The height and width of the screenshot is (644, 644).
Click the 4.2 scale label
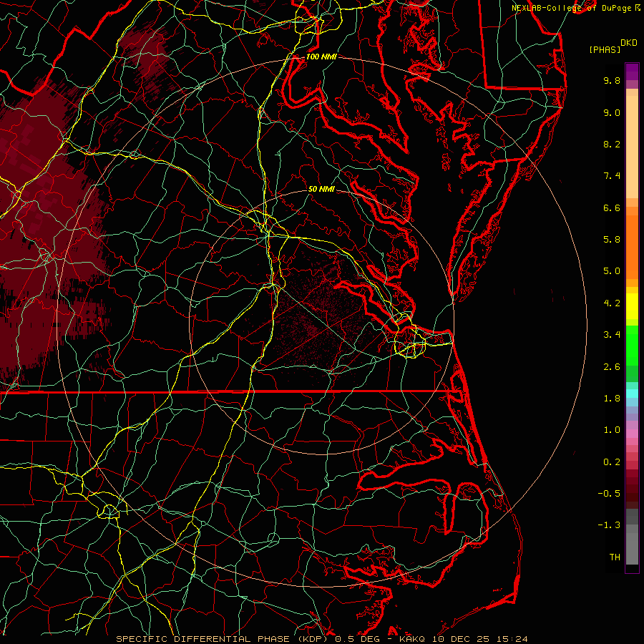(x=612, y=303)
